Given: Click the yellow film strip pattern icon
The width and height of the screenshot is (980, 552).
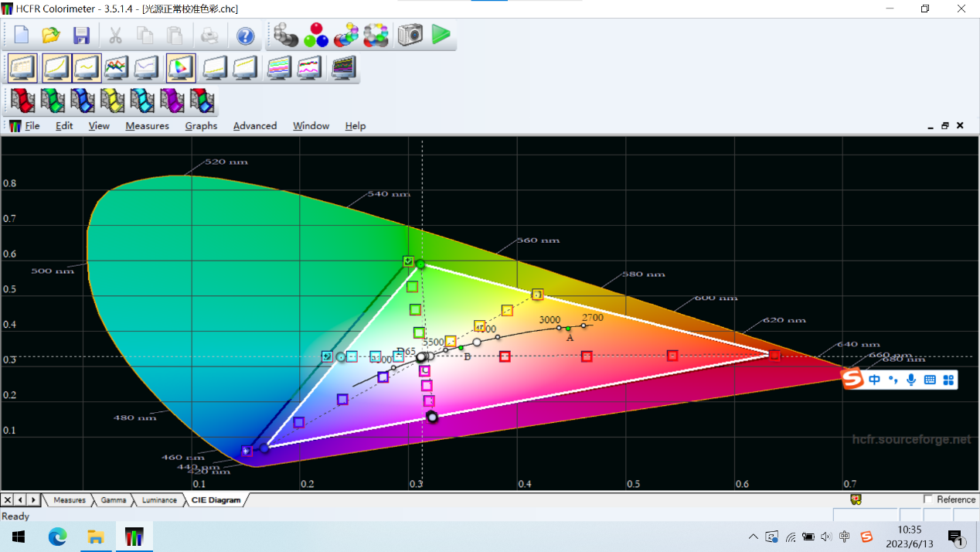Looking at the screenshot, I should click(x=112, y=101).
